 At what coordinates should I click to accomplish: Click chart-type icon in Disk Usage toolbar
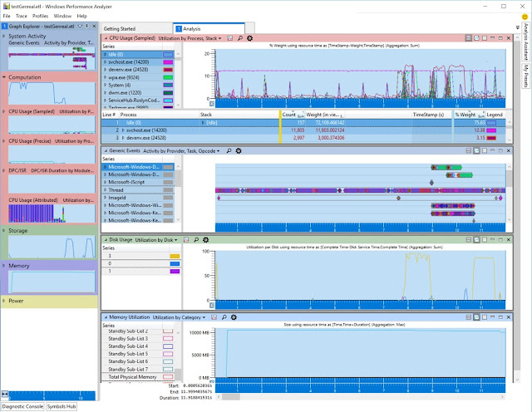point(186,240)
